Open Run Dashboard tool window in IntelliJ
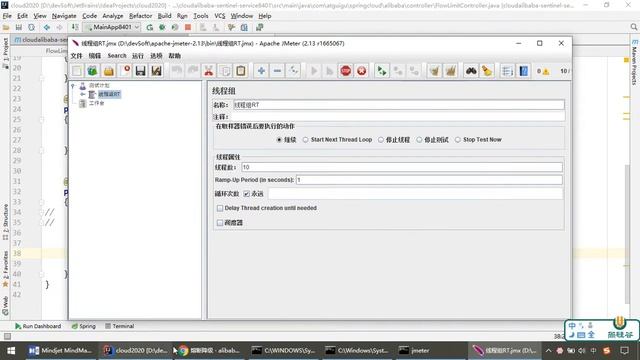Viewport: 640px width, 360px height. click(38, 326)
